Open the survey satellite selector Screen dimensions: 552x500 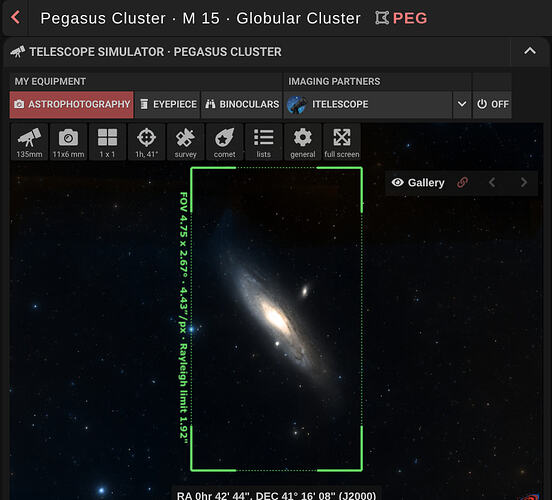[x=186, y=142]
